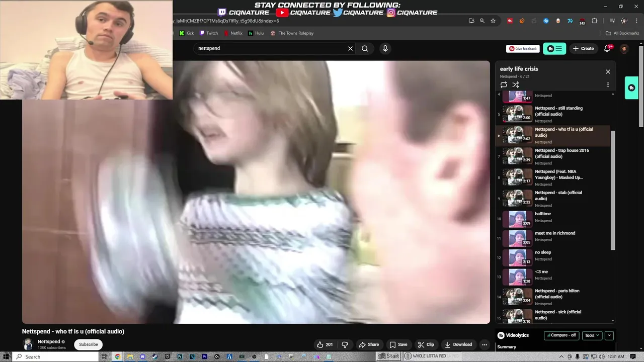This screenshot has width=644, height=362.
Task: Play 'Nettspend - stab' playlist item
Action: click(552, 199)
